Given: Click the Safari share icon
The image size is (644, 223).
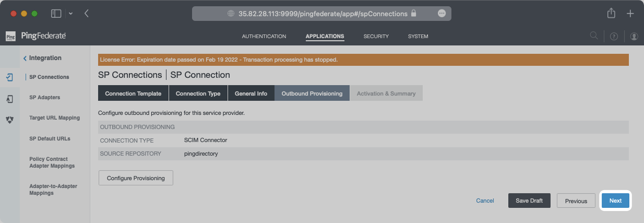Looking at the screenshot, I should click(x=612, y=14).
